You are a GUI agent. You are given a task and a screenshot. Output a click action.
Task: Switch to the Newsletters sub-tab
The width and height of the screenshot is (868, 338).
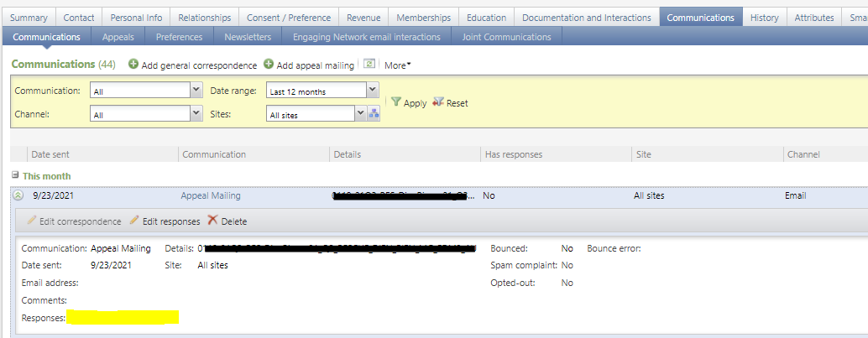(248, 37)
